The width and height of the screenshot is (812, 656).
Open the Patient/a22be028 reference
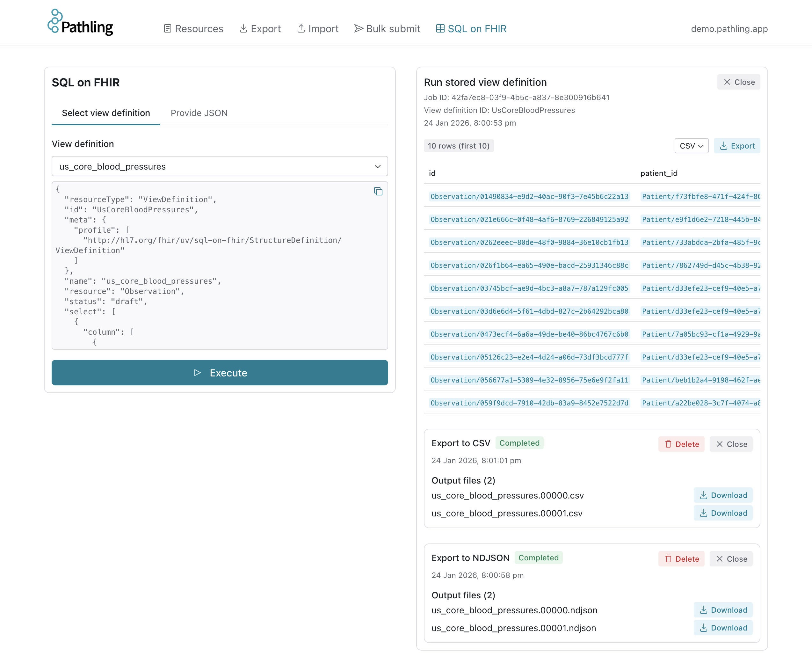(x=700, y=403)
